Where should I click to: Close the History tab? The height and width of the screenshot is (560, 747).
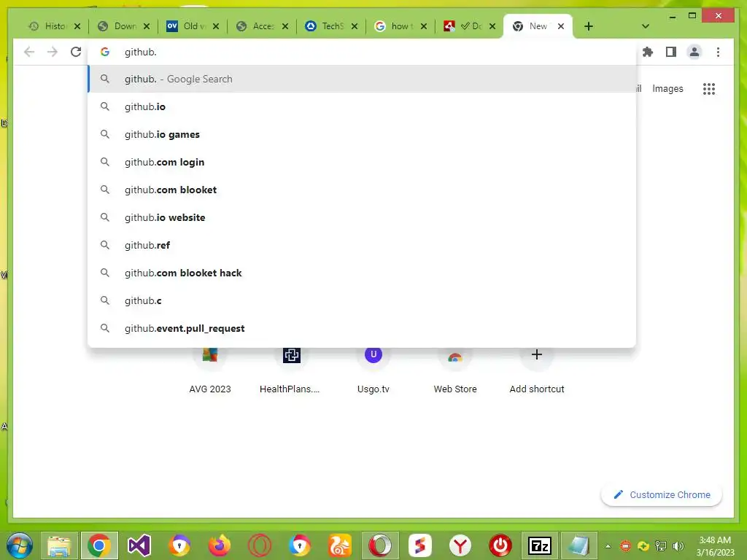tap(77, 26)
